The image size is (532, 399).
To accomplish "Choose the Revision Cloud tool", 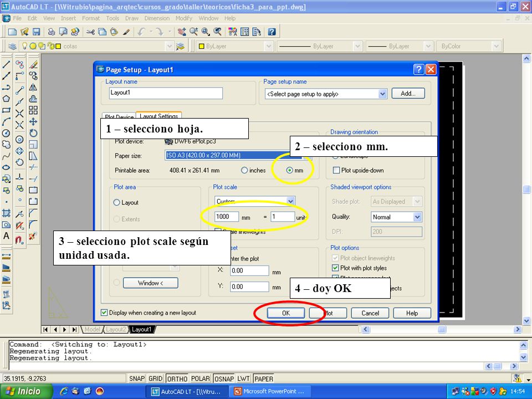I will pyautogui.click(x=6, y=145).
